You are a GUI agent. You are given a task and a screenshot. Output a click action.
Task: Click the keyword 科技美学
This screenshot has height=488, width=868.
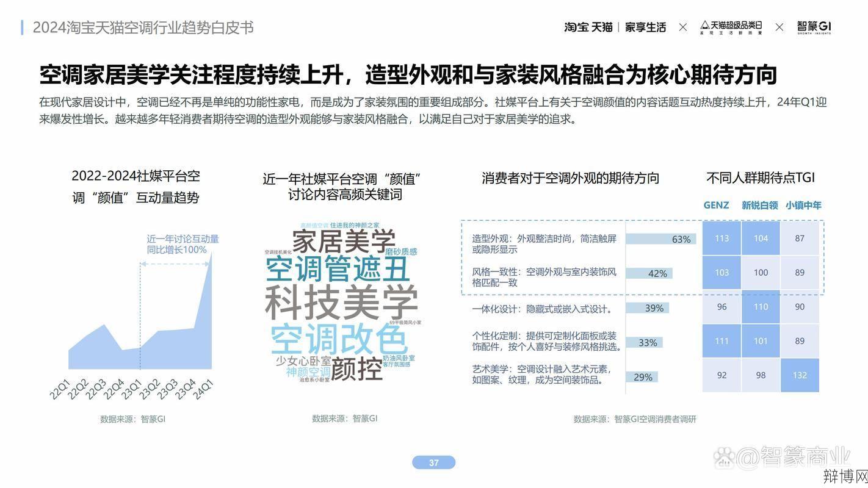pos(341,301)
